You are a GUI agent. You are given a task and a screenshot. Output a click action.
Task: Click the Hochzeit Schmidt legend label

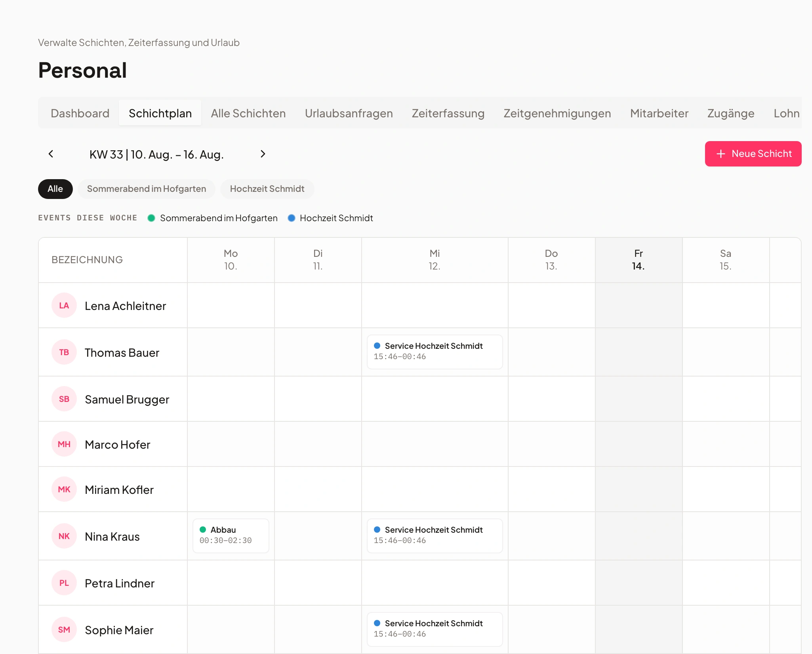click(x=336, y=218)
